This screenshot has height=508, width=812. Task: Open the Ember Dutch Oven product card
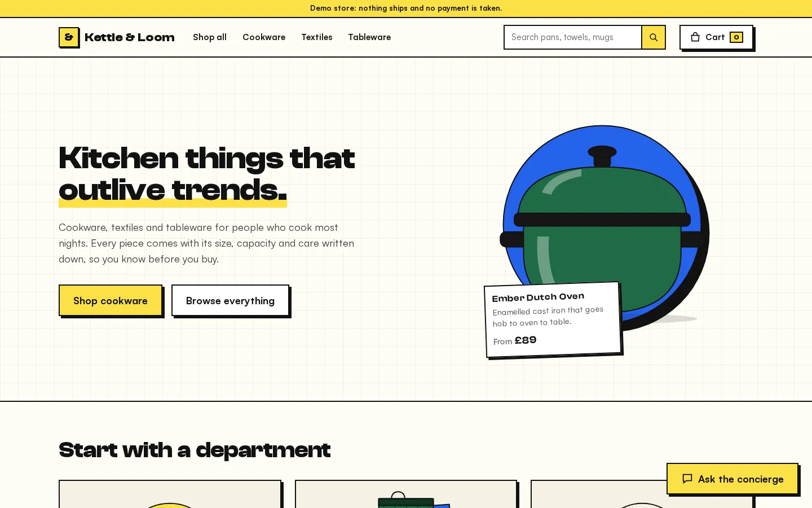click(553, 319)
